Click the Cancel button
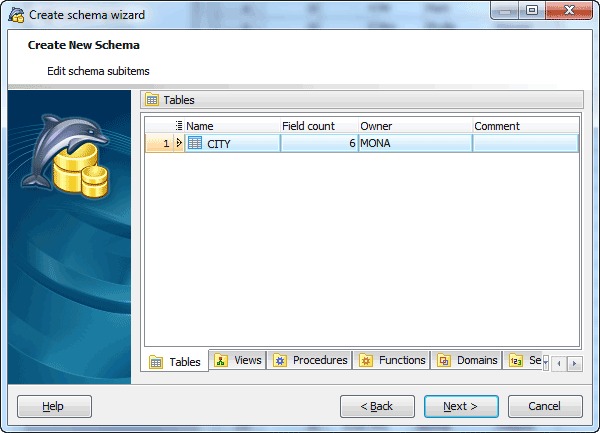 (545, 406)
